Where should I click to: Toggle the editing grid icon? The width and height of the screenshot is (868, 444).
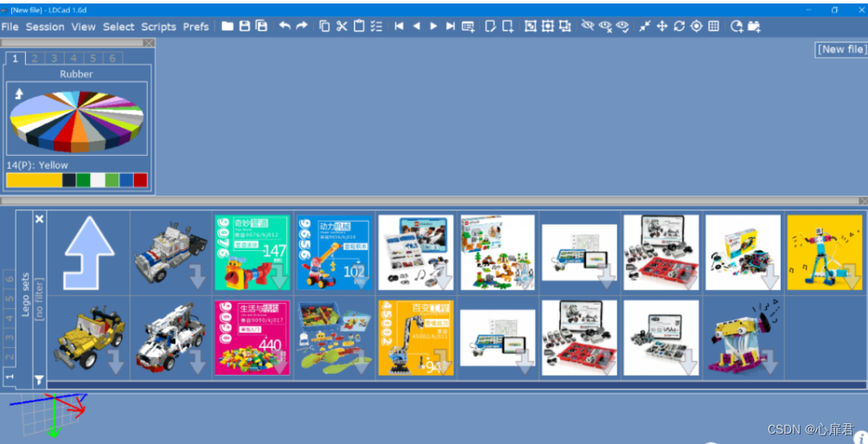[713, 26]
